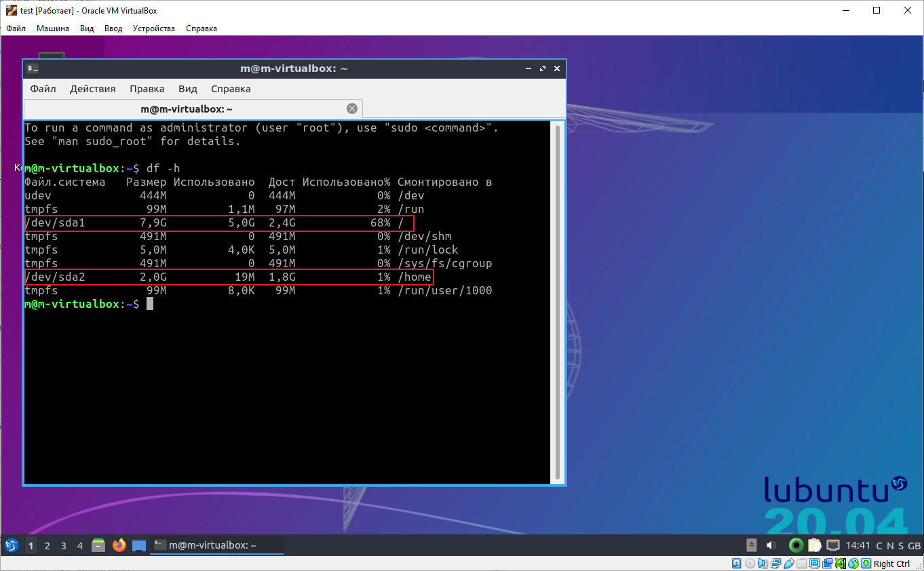Select the m@m-virtualbox terminal tab
924x571 pixels.
click(x=193, y=109)
